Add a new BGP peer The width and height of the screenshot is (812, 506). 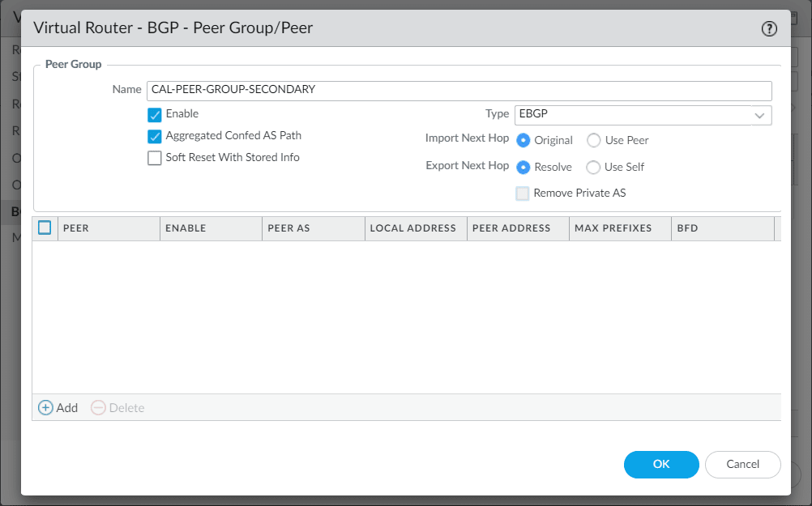click(x=58, y=407)
